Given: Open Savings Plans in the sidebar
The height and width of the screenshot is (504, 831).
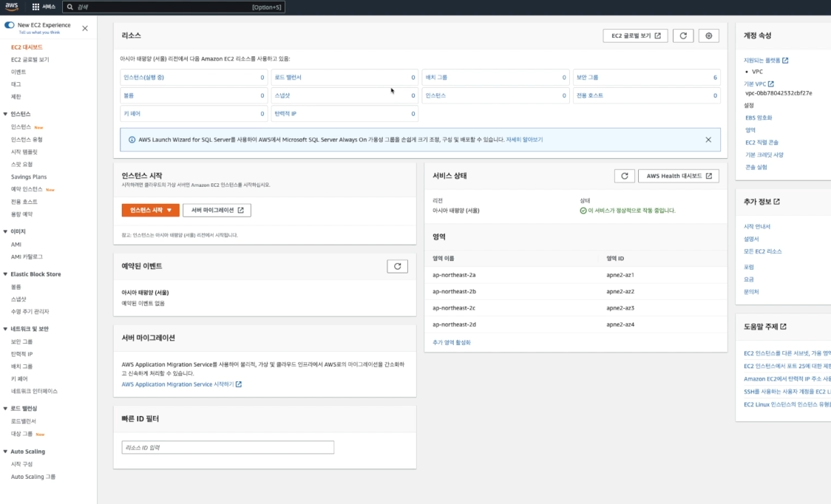Looking at the screenshot, I should (x=29, y=177).
